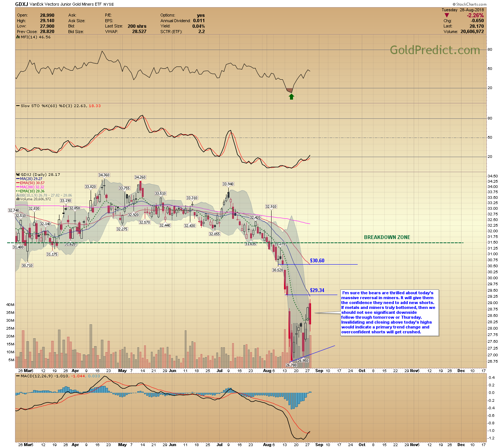Click the MA(200) 32.32 legend entry
The image size is (504, 448).
tap(30, 187)
